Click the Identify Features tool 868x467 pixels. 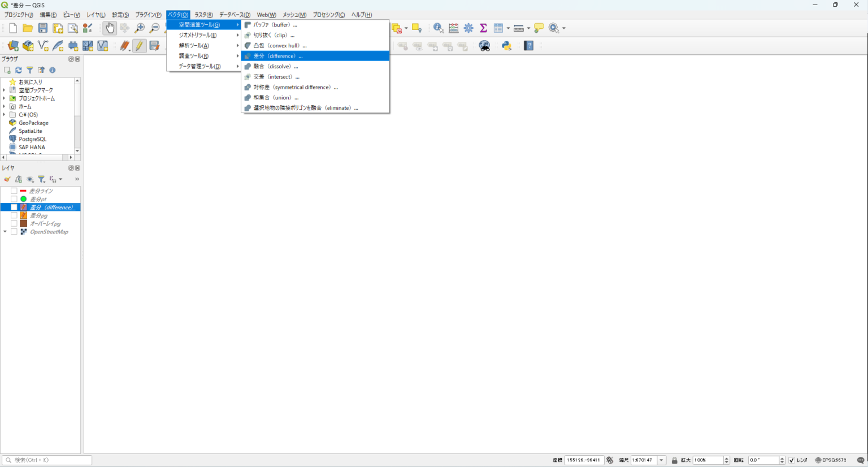click(438, 28)
